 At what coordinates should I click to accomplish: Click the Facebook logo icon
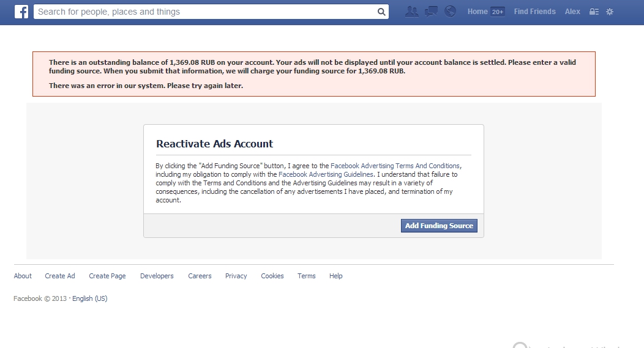click(21, 12)
